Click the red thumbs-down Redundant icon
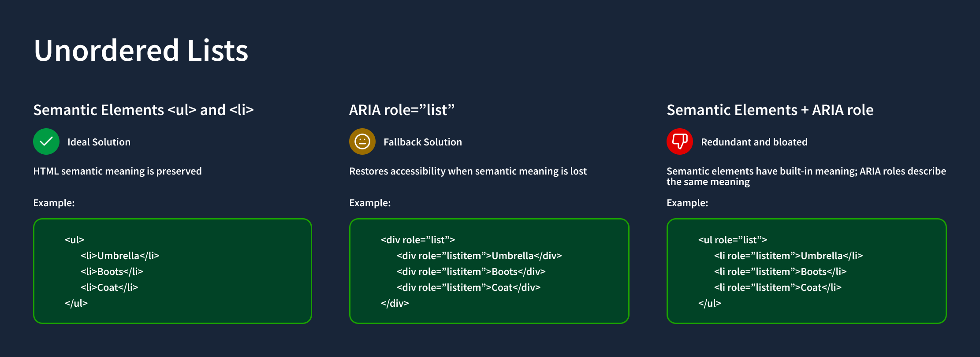980x357 pixels. pos(680,141)
